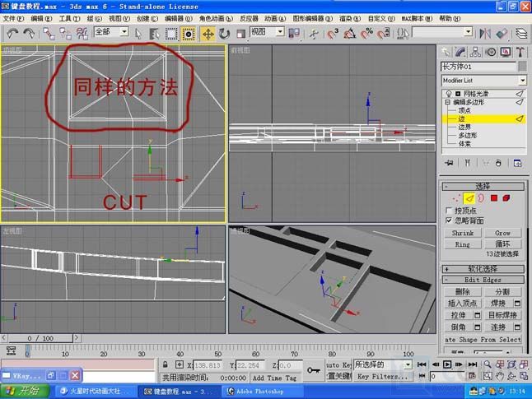Select Edge sub-object level icon
Screen dimensions: 532x399
point(469,198)
